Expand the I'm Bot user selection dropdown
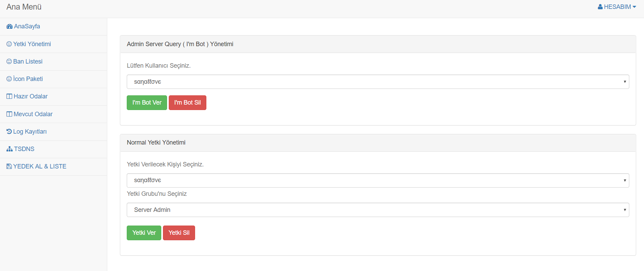Screen dimensions: 644x271 tap(378, 82)
